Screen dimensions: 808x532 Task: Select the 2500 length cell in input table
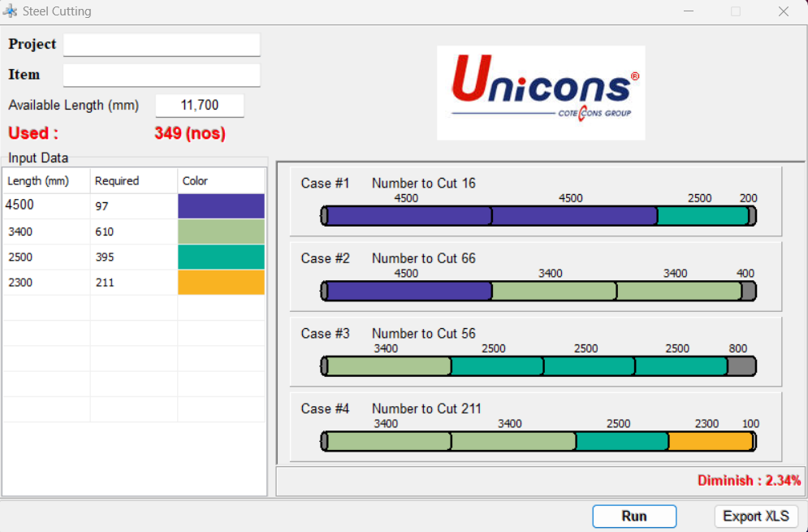tap(47, 257)
